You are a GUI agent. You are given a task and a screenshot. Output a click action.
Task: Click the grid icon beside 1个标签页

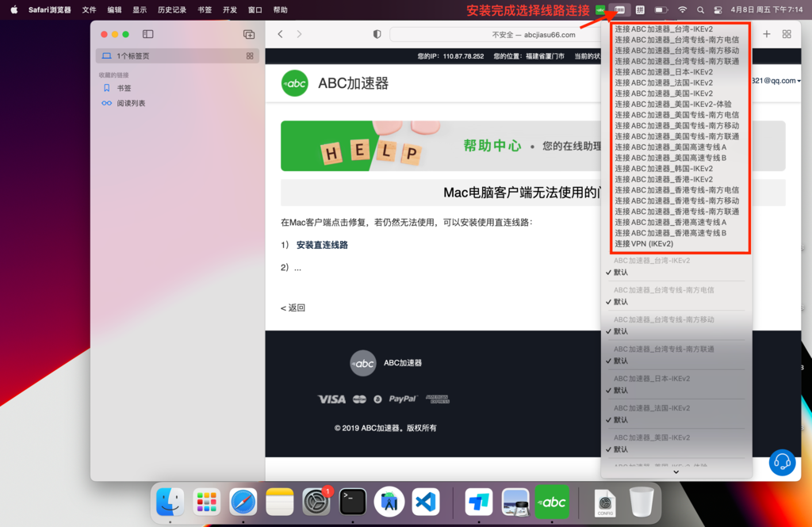[x=250, y=56]
